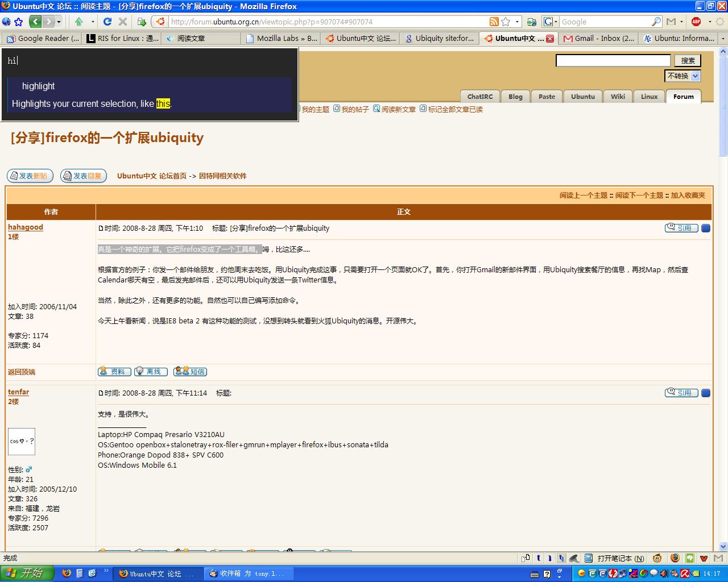Open the Linux site tab

click(x=649, y=97)
